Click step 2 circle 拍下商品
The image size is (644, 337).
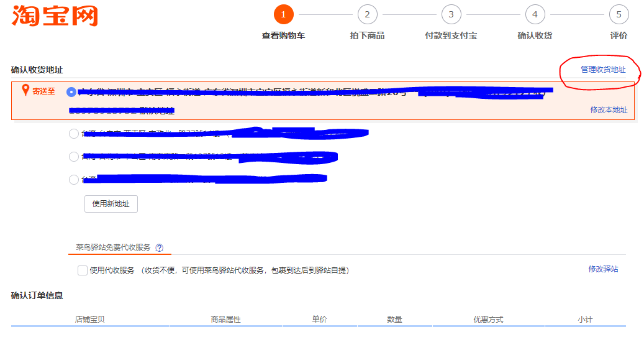(367, 14)
